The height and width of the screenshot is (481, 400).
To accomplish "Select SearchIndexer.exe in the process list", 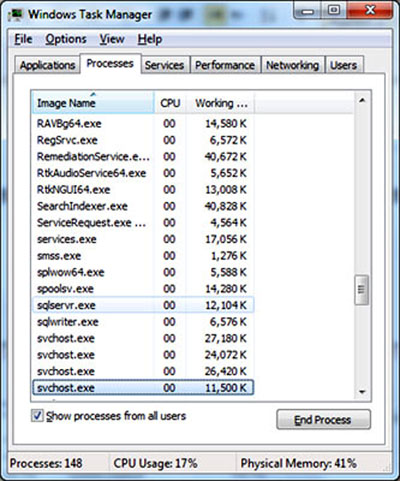I will point(143,206).
